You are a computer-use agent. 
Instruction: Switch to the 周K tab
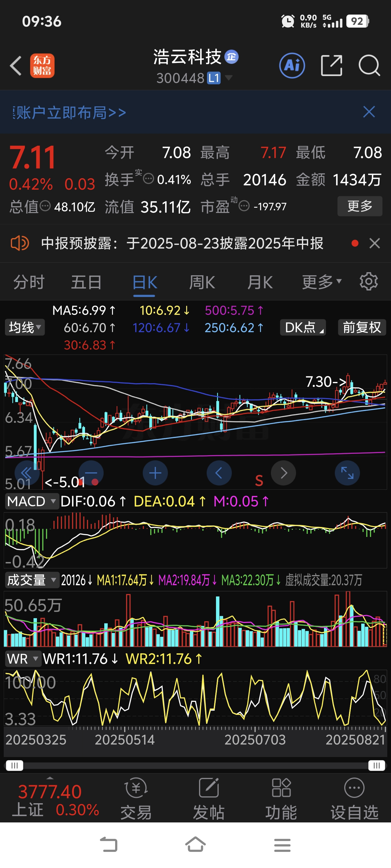pyautogui.click(x=202, y=282)
